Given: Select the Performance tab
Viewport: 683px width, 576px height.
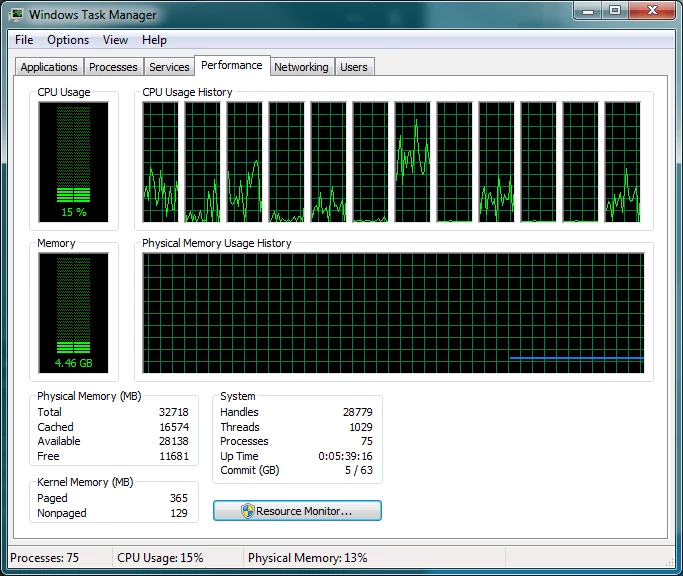Looking at the screenshot, I should [232, 65].
